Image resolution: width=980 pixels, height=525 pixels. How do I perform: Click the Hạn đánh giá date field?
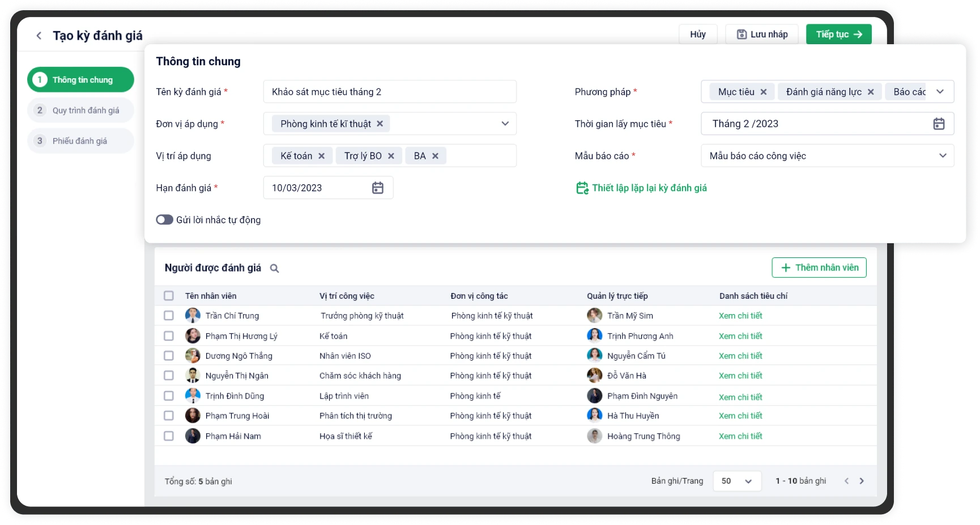(328, 188)
